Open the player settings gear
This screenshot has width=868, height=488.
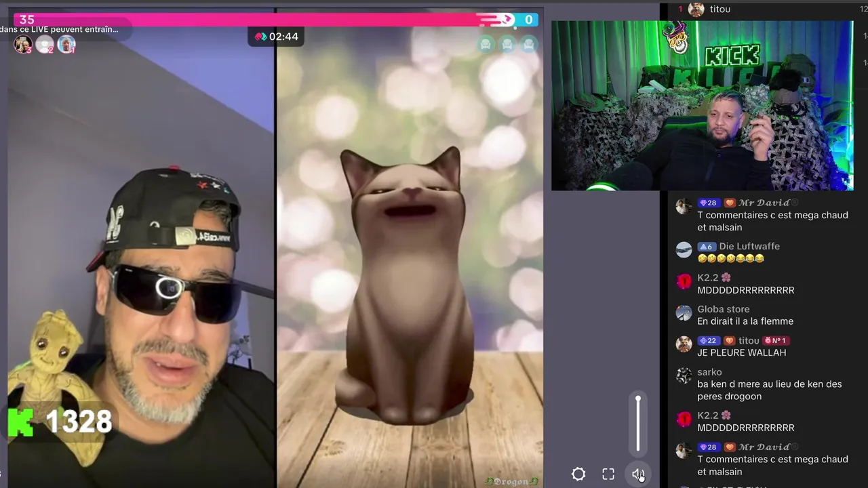click(578, 474)
